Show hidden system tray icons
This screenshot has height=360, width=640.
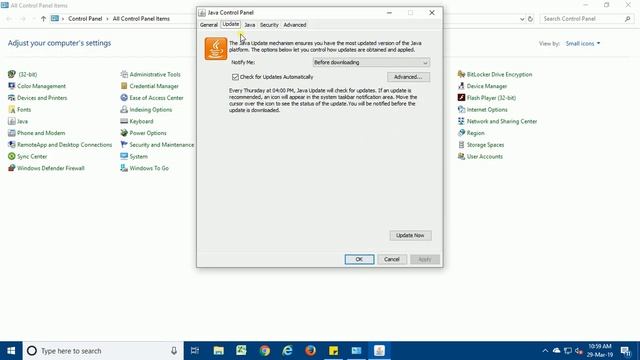click(x=545, y=351)
